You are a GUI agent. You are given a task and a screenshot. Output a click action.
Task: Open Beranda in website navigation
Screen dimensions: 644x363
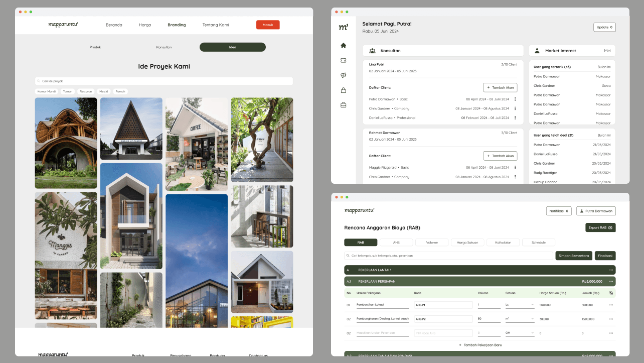(x=114, y=25)
